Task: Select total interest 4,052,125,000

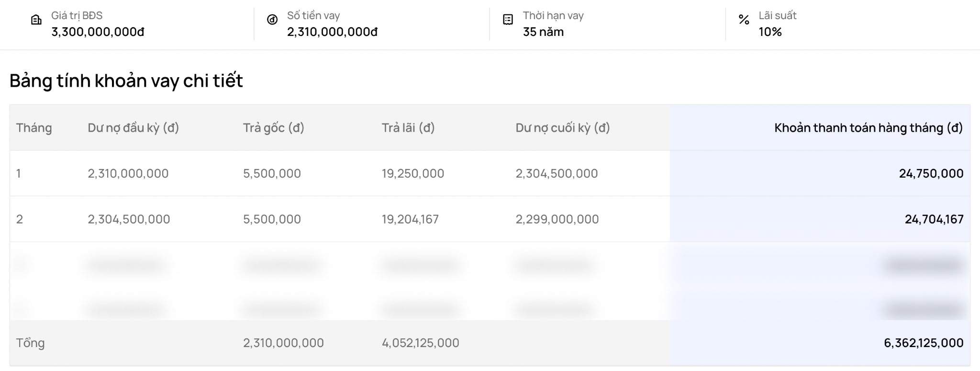Action: tap(421, 343)
